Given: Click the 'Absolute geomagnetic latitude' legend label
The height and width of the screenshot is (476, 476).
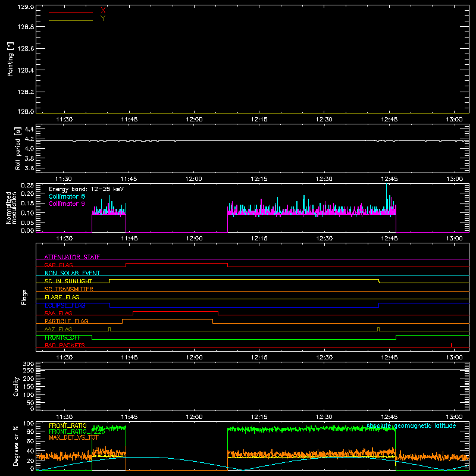Looking at the screenshot, I should (x=411, y=425).
